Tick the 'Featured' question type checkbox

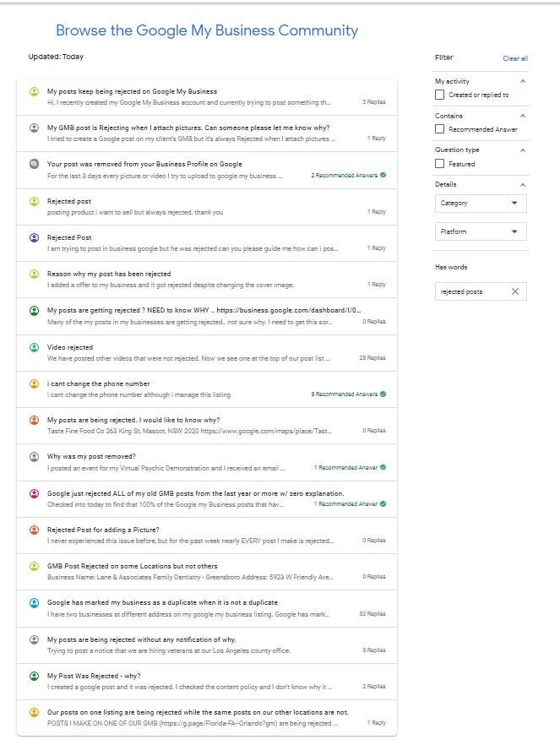point(440,164)
